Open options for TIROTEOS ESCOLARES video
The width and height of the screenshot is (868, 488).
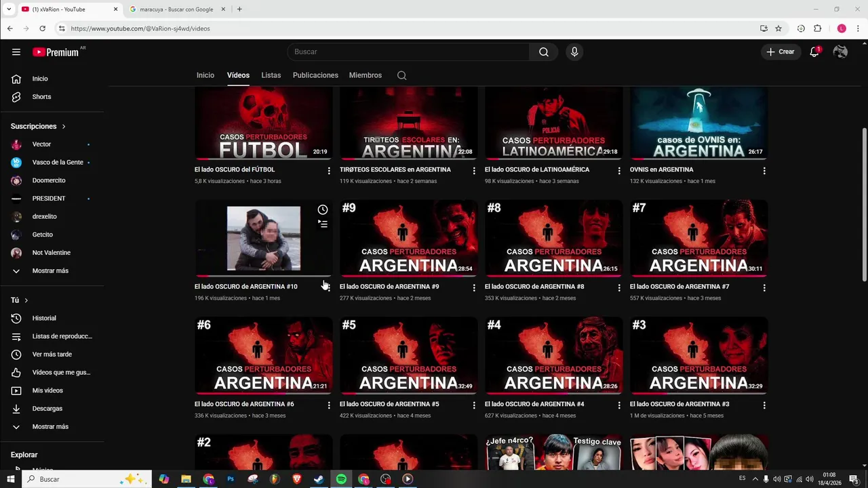click(x=474, y=171)
